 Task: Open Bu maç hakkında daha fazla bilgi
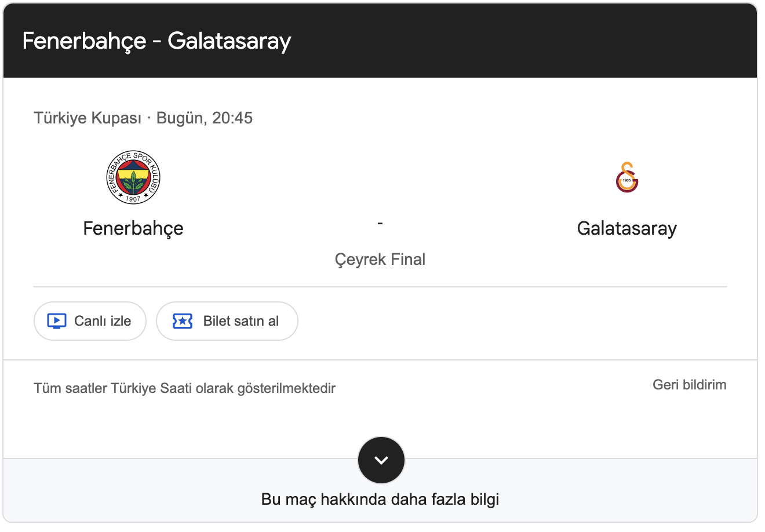(x=380, y=499)
